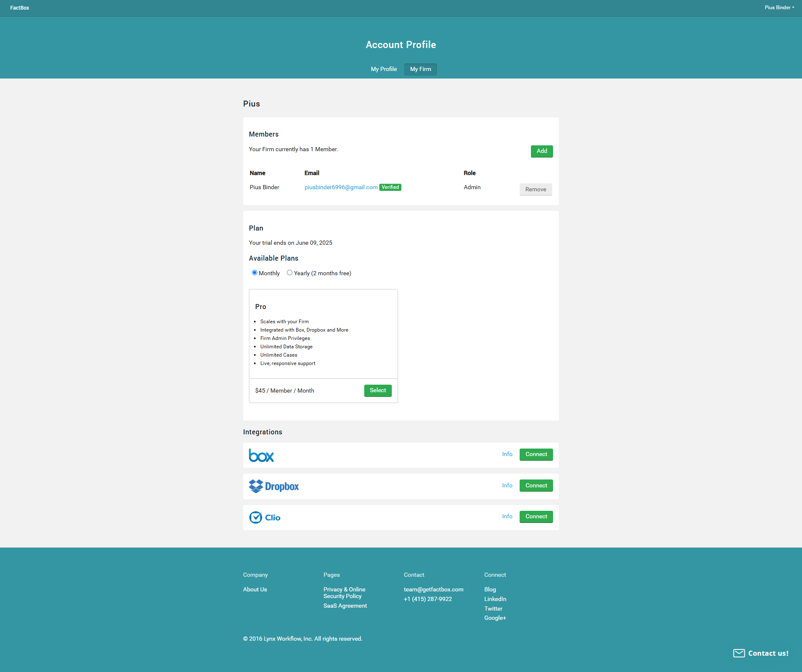This screenshot has height=672, width=802.
Task: Add a new firm member
Action: click(542, 151)
